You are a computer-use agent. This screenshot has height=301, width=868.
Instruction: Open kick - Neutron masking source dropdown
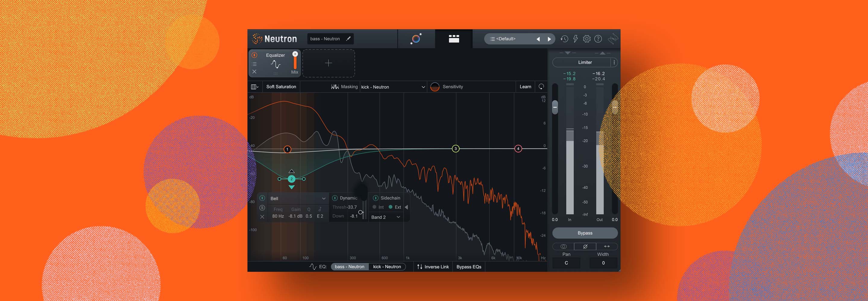[x=393, y=87]
